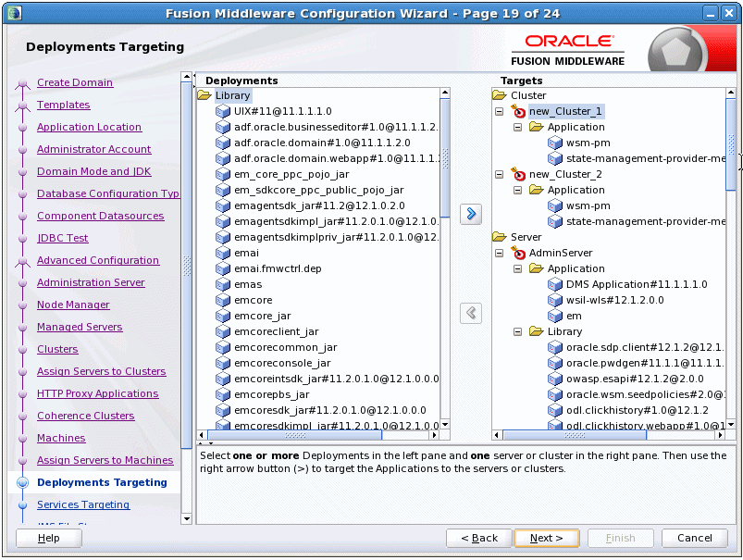Image resolution: width=743 pixels, height=560 pixels.
Task: Click the Targets pane horizontal scrollbar thumb
Action: (x=575, y=435)
